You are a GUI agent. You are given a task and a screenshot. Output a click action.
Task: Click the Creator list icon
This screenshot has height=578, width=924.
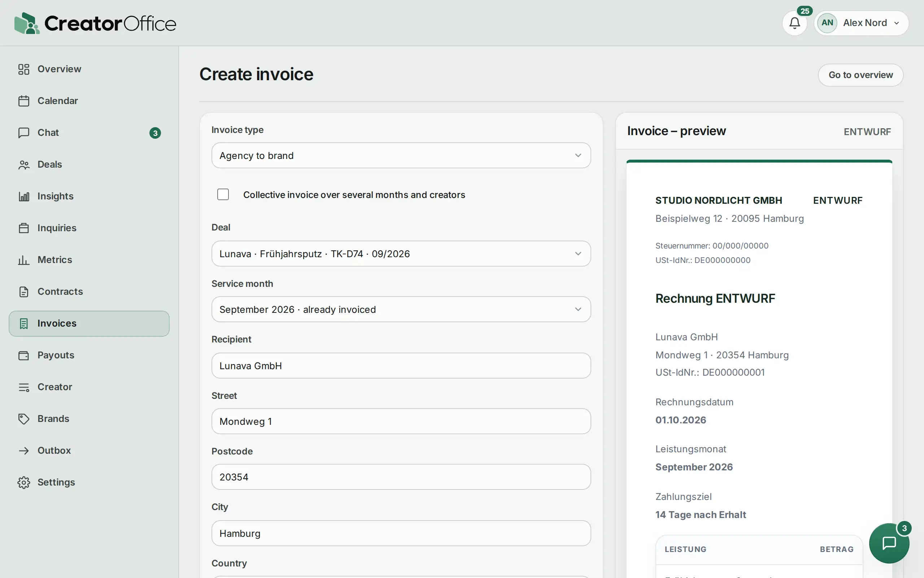24,387
